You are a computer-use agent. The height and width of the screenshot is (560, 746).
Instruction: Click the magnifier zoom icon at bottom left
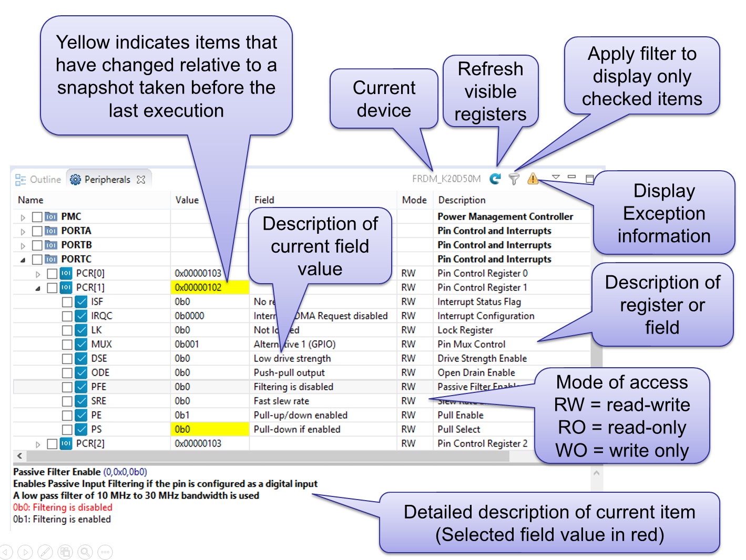(85, 552)
